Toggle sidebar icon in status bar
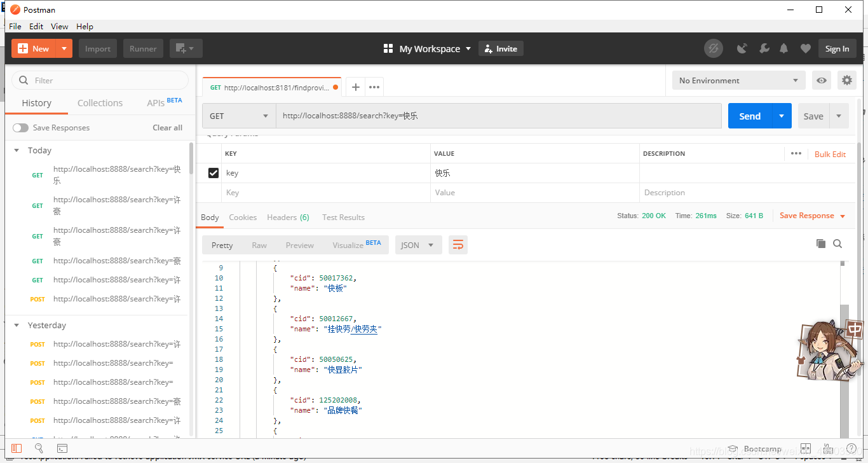This screenshot has height=463, width=868. point(17,448)
